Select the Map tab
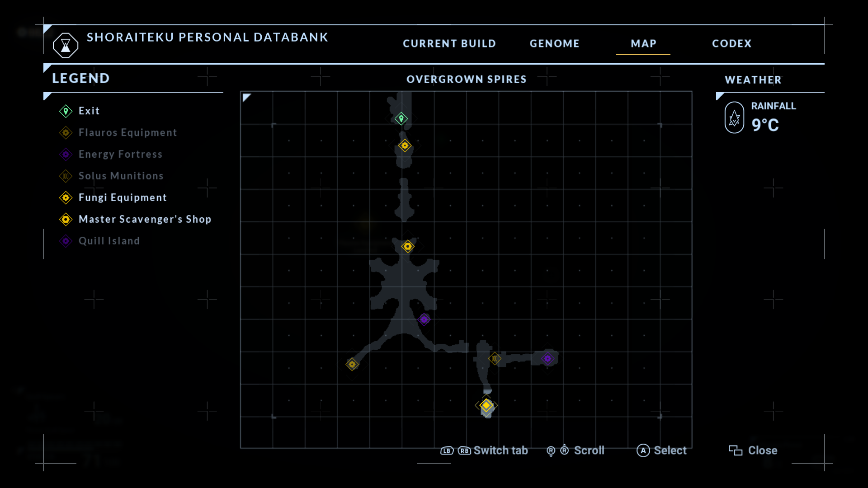Image resolution: width=868 pixels, height=488 pixels. (643, 43)
